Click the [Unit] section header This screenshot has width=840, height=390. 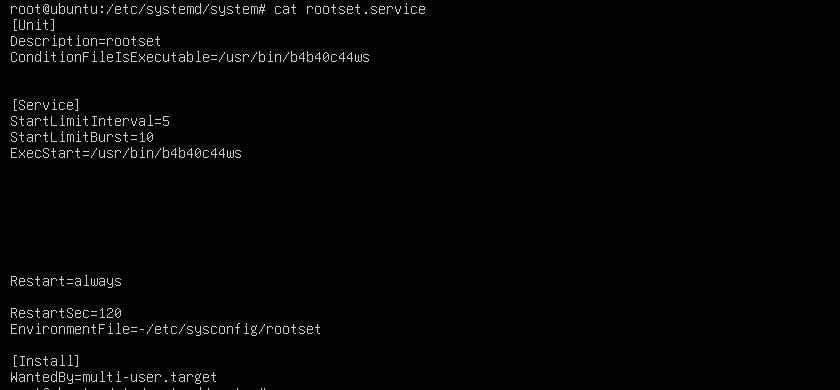click(33, 25)
